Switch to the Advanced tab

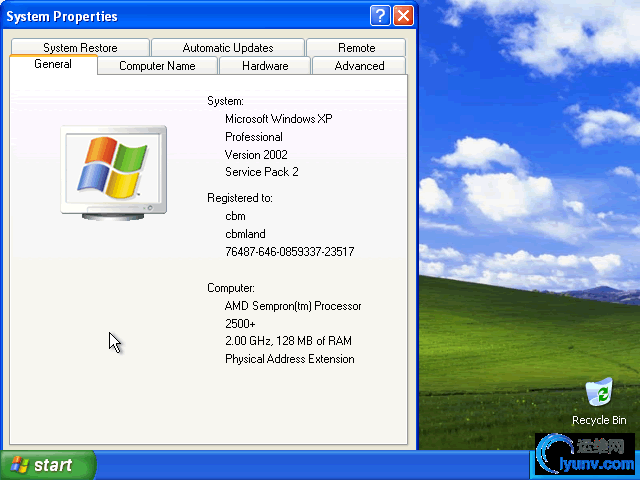point(359,66)
